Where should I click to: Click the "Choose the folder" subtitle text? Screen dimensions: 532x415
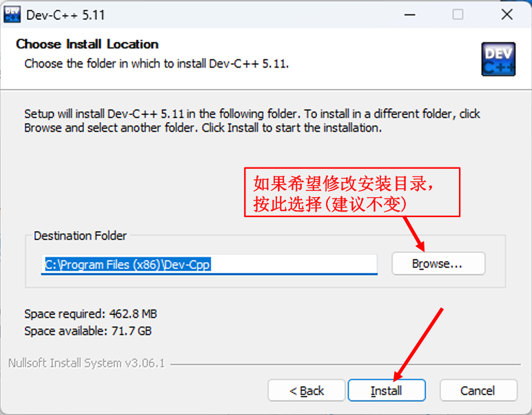[x=156, y=63]
